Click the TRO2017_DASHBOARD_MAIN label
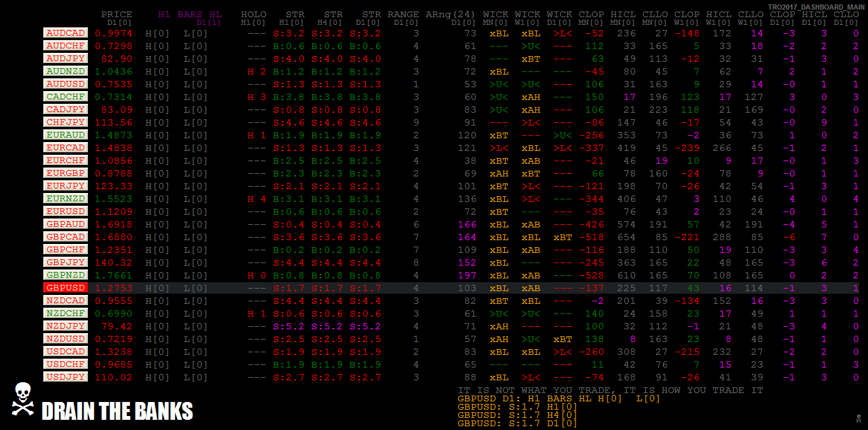The width and height of the screenshot is (868, 430). click(816, 6)
